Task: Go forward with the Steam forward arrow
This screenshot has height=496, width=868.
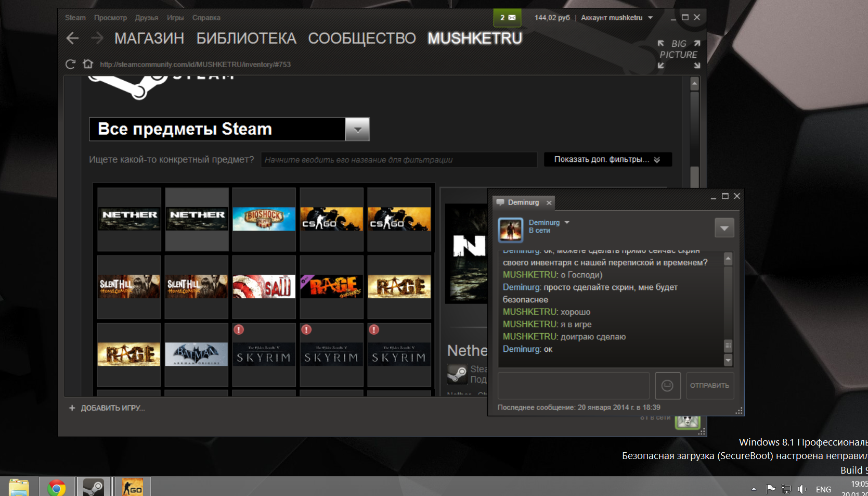Action: click(97, 38)
